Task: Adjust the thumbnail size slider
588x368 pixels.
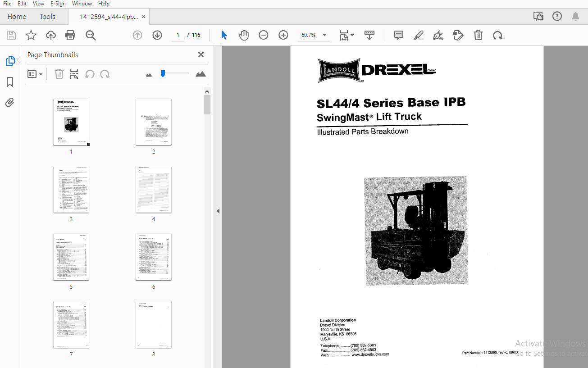Action: 163,73
